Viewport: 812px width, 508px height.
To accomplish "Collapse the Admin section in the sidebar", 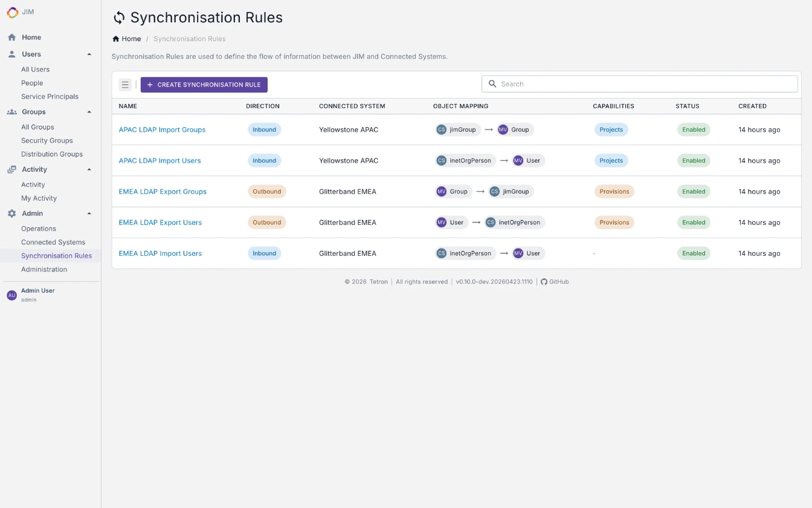I will (x=89, y=213).
